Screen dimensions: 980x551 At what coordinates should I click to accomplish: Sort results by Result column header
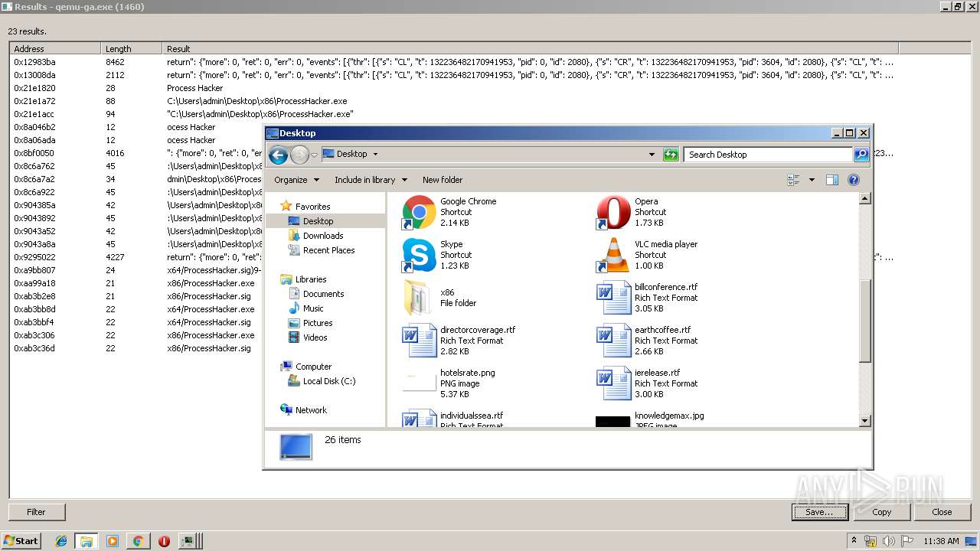pos(530,48)
